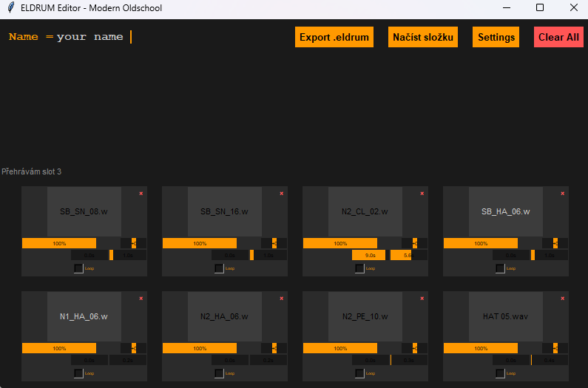The width and height of the screenshot is (588, 388).
Task: Click the +0 pitch slider of SB_HA_06.w
Action: 555,243
